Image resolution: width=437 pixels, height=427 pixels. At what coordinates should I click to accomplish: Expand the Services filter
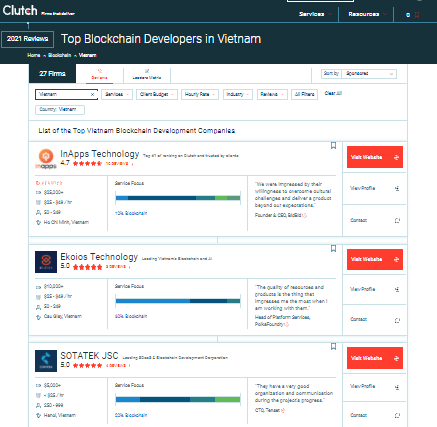click(x=117, y=94)
